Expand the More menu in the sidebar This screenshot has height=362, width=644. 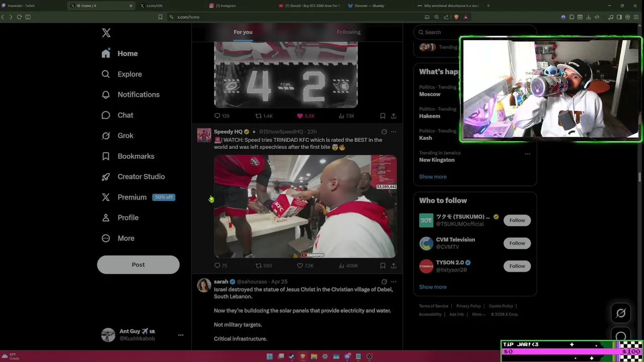point(118,238)
